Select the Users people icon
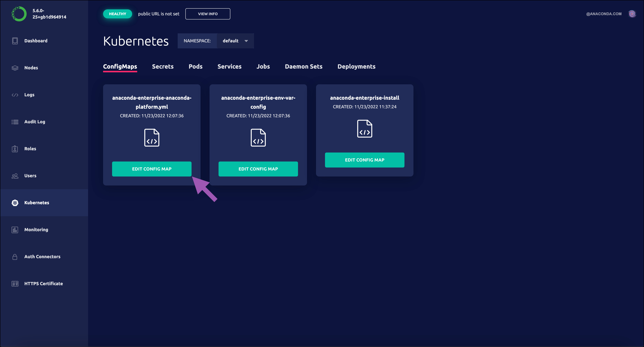This screenshot has width=644, height=347. 15,176
